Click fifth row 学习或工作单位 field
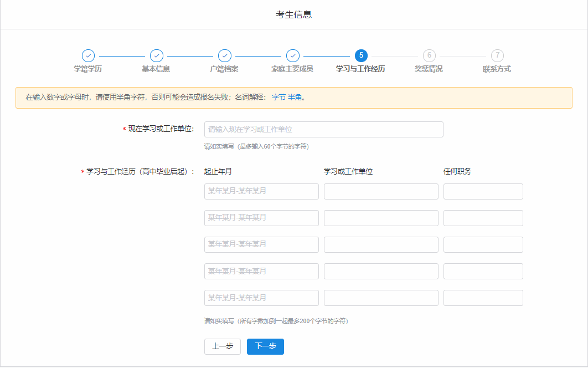The height and width of the screenshot is (368, 588). click(x=381, y=298)
